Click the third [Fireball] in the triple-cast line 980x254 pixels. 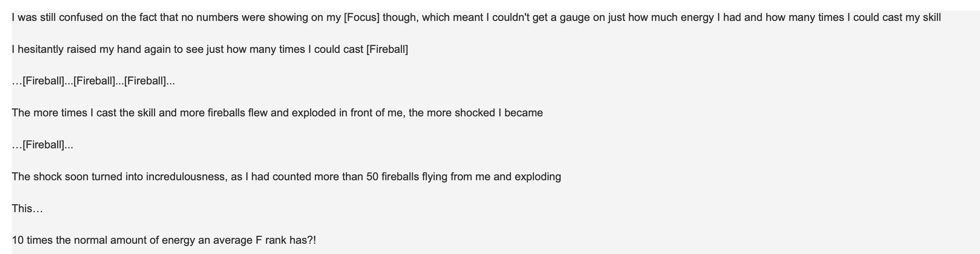coord(145,81)
